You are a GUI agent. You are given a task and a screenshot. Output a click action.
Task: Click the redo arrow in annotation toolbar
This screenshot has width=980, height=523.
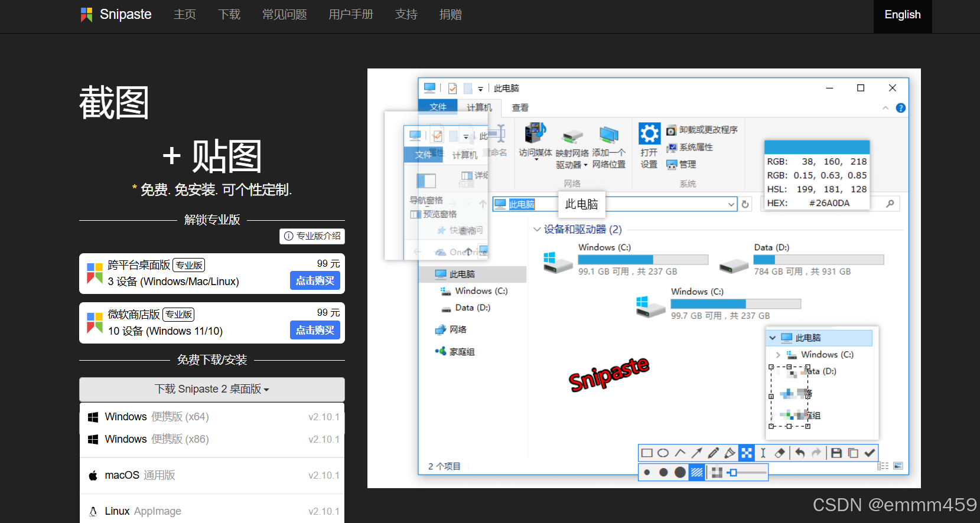point(816,453)
